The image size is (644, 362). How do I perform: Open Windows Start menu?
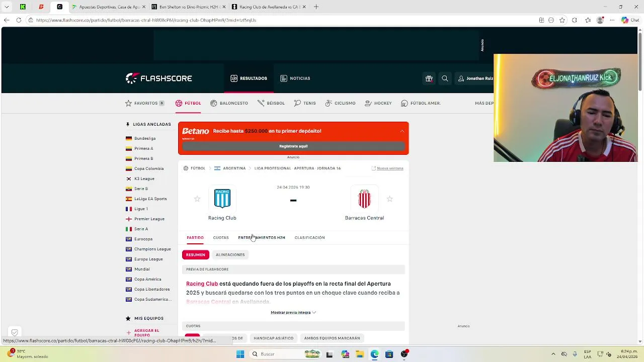(x=240, y=354)
